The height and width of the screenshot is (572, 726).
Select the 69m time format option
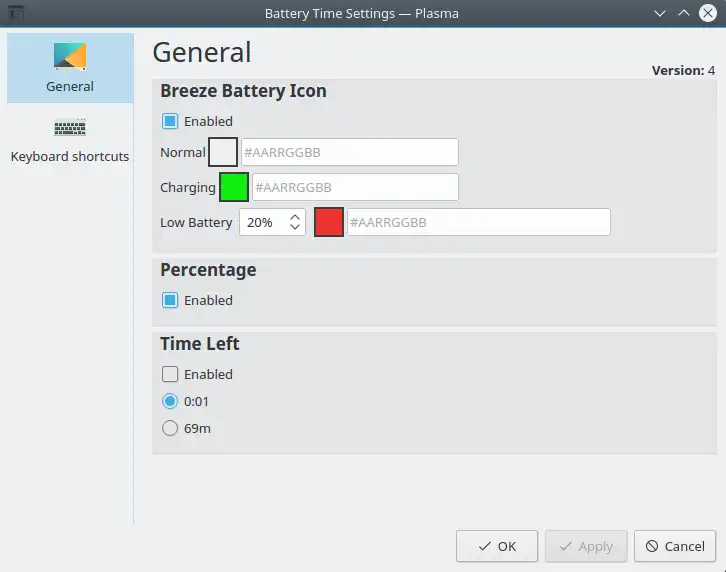170,428
